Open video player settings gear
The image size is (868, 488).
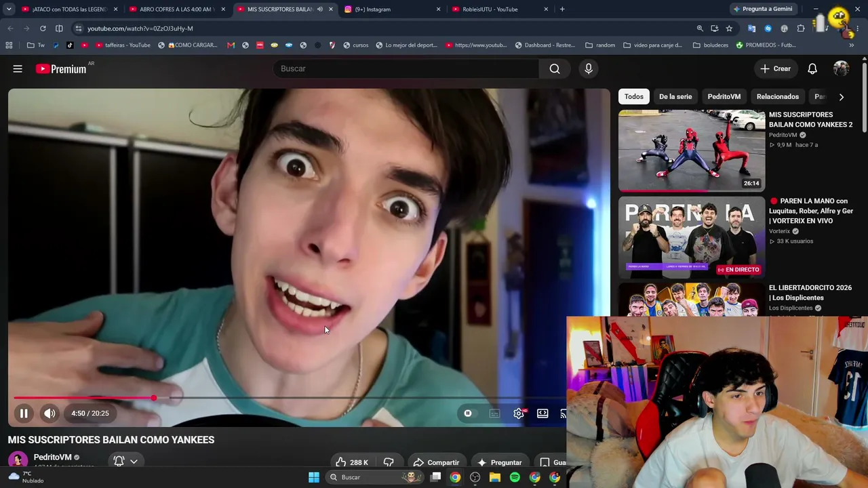519,413
